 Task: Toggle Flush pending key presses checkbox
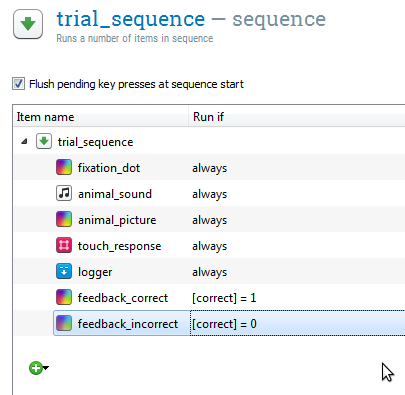[18, 84]
